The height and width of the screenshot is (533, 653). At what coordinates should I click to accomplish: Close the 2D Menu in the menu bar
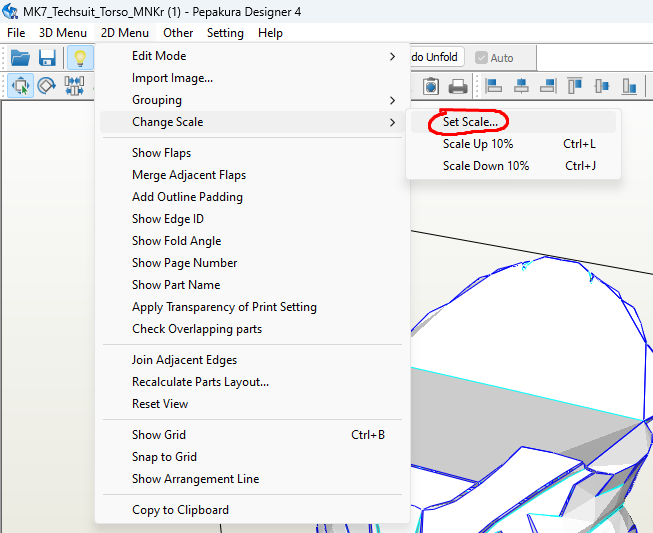click(125, 33)
